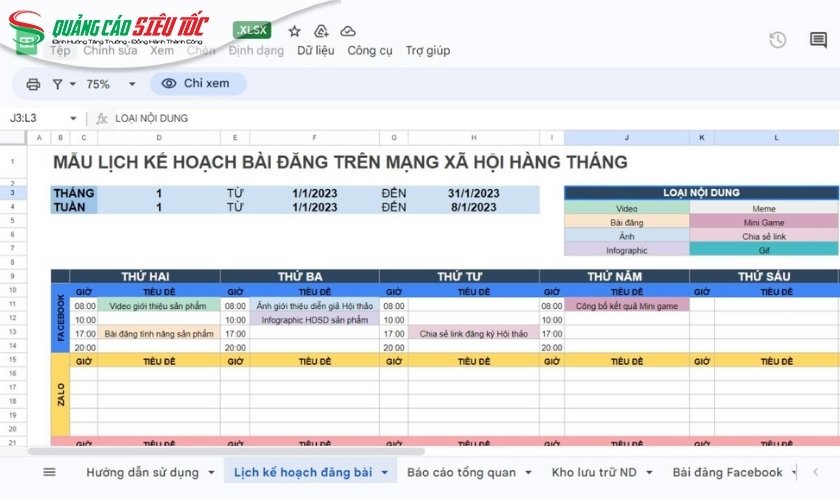The width and height of the screenshot is (840, 500).
Task: Open Lịch kế hoạch đăng bài tab arrow menu
Action: pyautogui.click(x=385, y=473)
